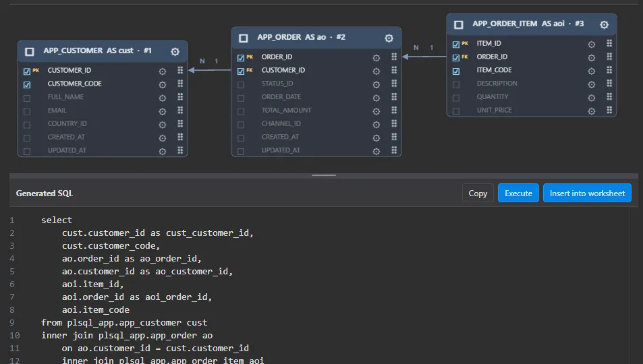
Task: Click SQL line 'cust.customer_code,'
Action: point(111,245)
